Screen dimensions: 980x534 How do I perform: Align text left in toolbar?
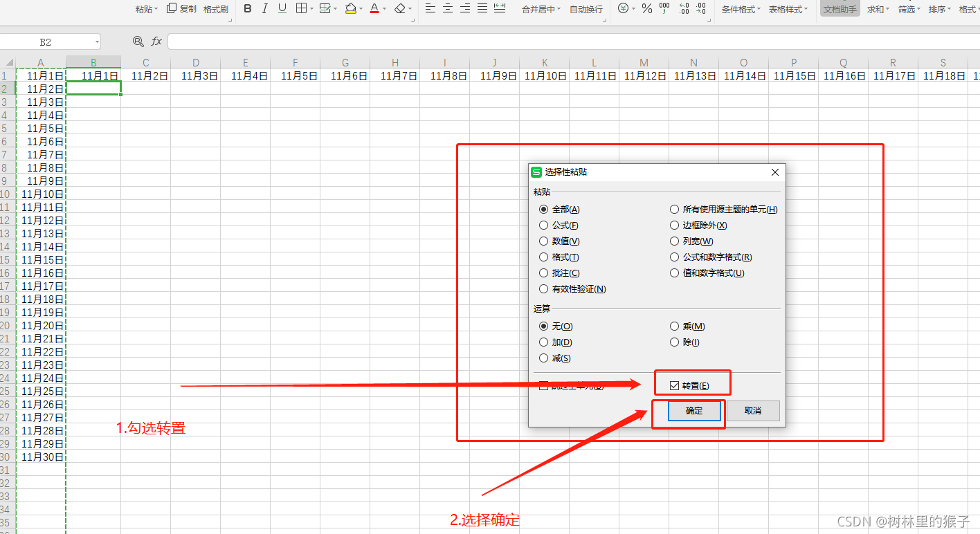point(430,8)
